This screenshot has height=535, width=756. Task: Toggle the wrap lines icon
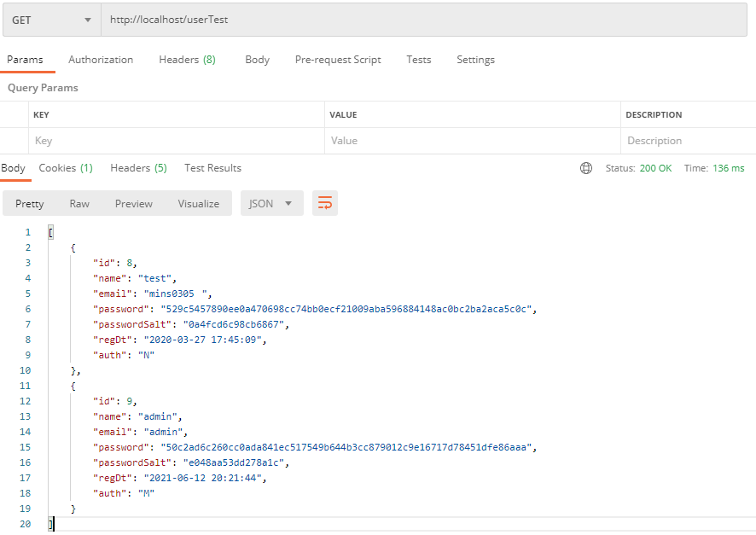pos(325,203)
